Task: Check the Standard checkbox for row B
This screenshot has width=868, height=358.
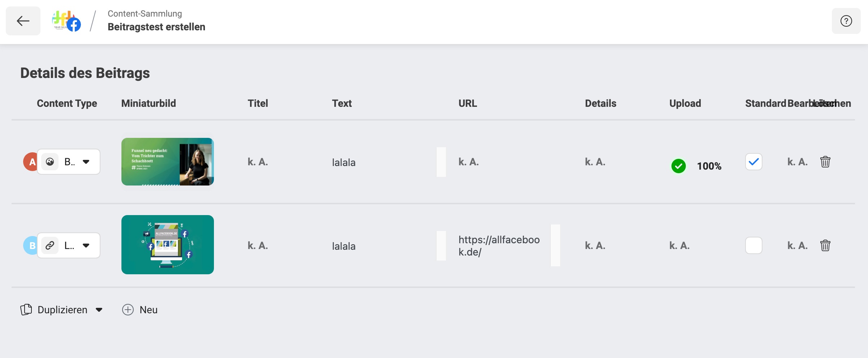Action: pos(754,245)
